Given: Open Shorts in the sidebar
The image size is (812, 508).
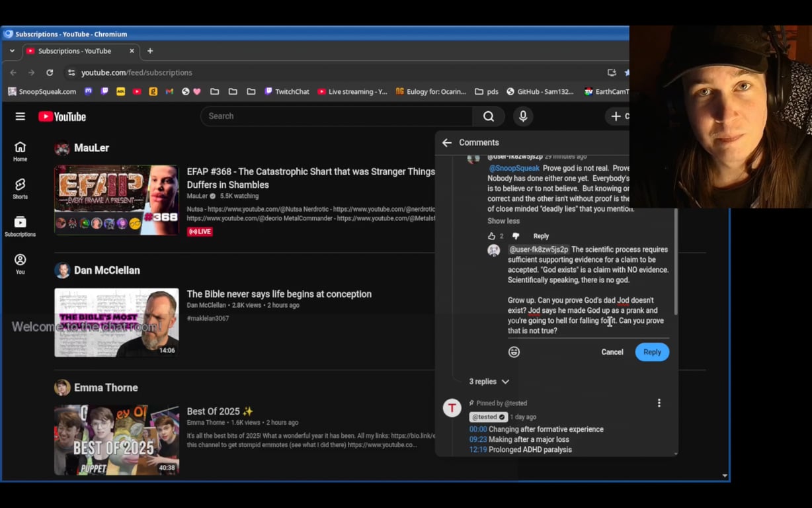Looking at the screenshot, I should pyautogui.click(x=20, y=189).
